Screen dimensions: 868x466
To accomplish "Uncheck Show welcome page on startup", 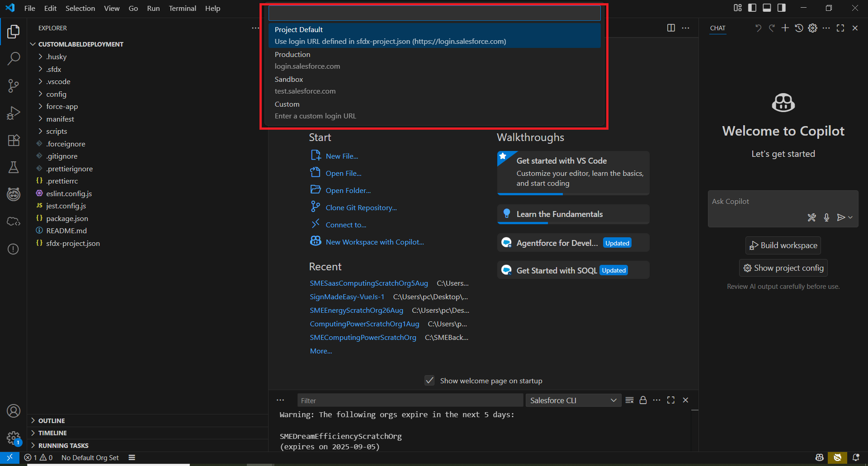I will pyautogui.click(x=429, y=381).
